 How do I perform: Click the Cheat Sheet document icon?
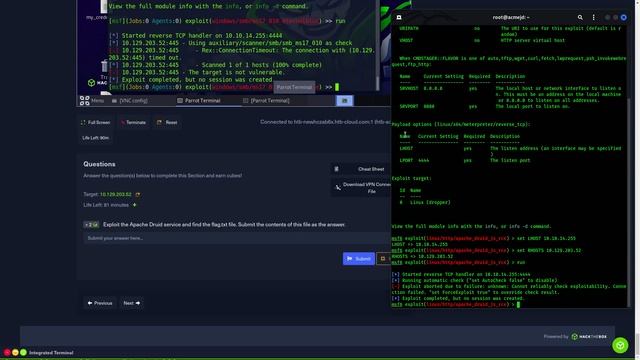coord(336,169)
